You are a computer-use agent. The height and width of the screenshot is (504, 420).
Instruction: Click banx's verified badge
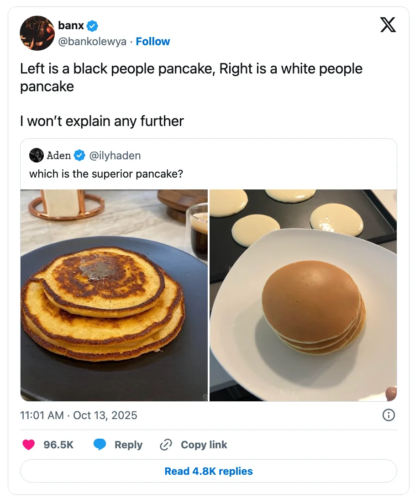[x=93, y=26]
